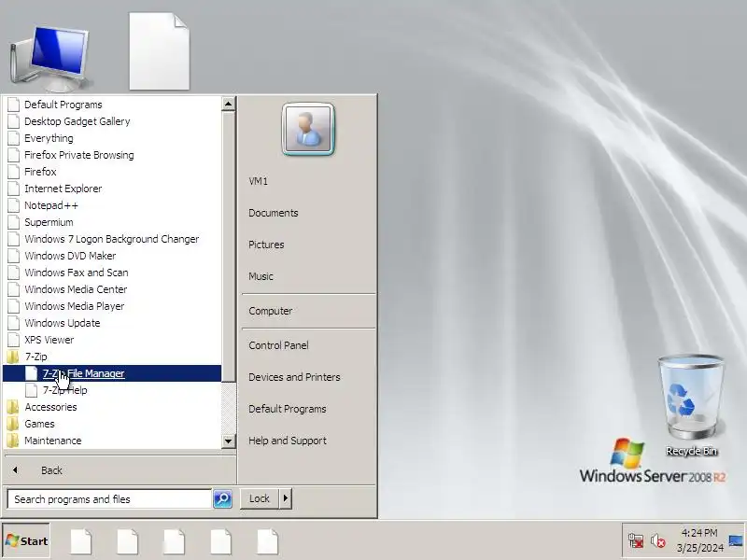
Task: Open Documents from the Start menu
Action: click(x=308, y=213)
